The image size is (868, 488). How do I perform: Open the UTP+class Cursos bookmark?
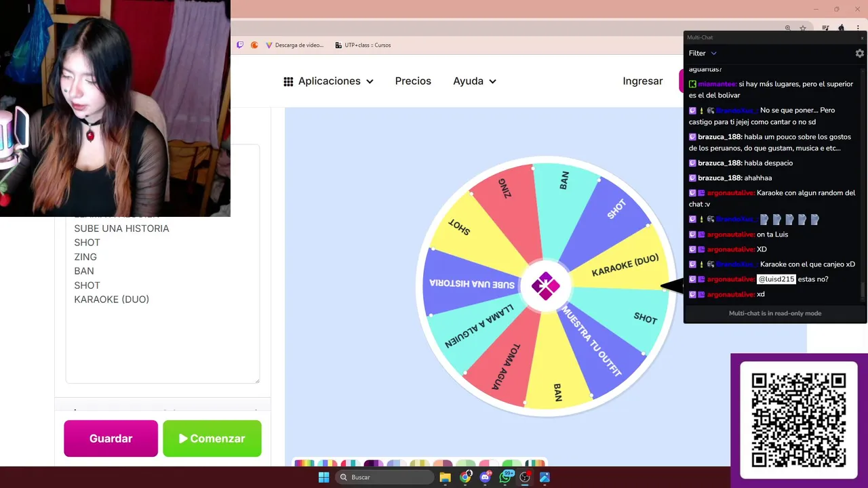click(363, 45)
